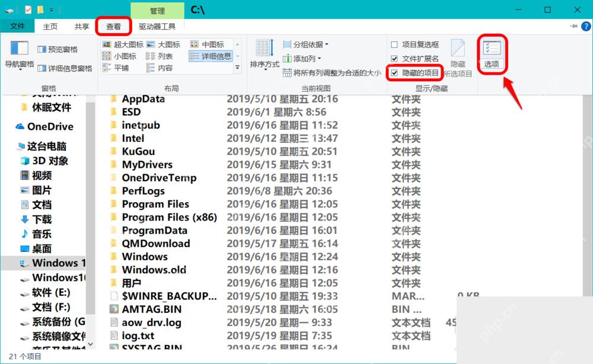The width and height of the screenshot is (593, 364).
Task: Select the Program Files (x86) folder name
Action: tap(170, 218)
